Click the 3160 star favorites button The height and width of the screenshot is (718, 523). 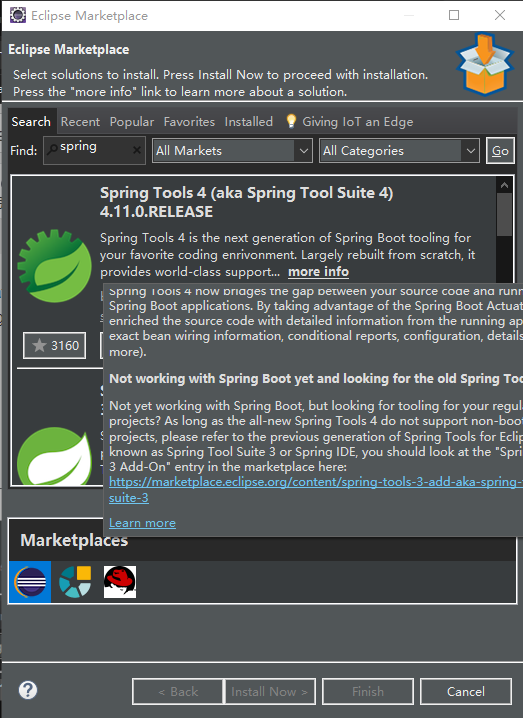tap(54, 345)
